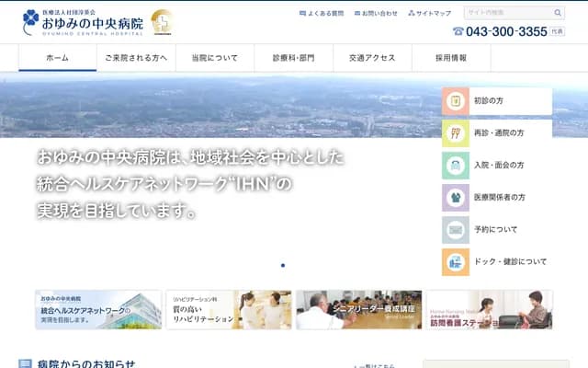Click the よくある質問 speech bubble icon
Screen dimensions: 588x368
pyautogui.click(x=302, y=14)
